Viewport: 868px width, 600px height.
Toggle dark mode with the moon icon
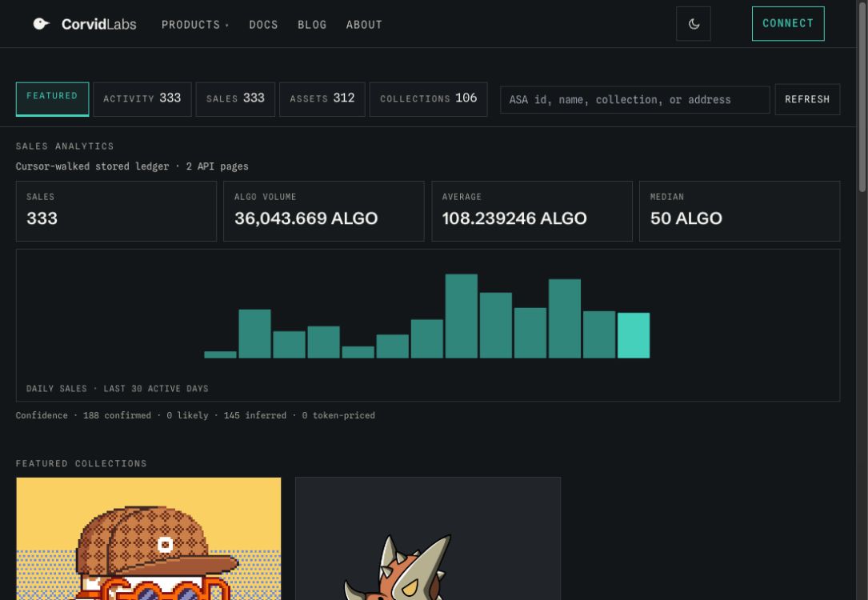coord(693,24)
